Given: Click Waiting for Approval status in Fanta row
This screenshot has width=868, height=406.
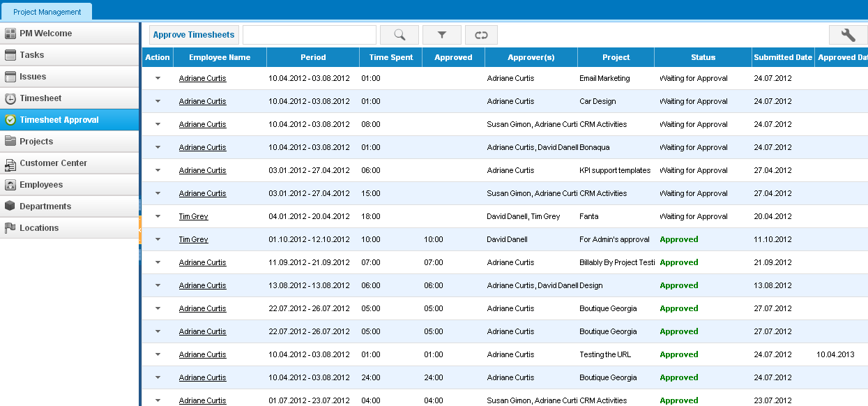Looking at the screenshot, I should [x=694, y=216].
